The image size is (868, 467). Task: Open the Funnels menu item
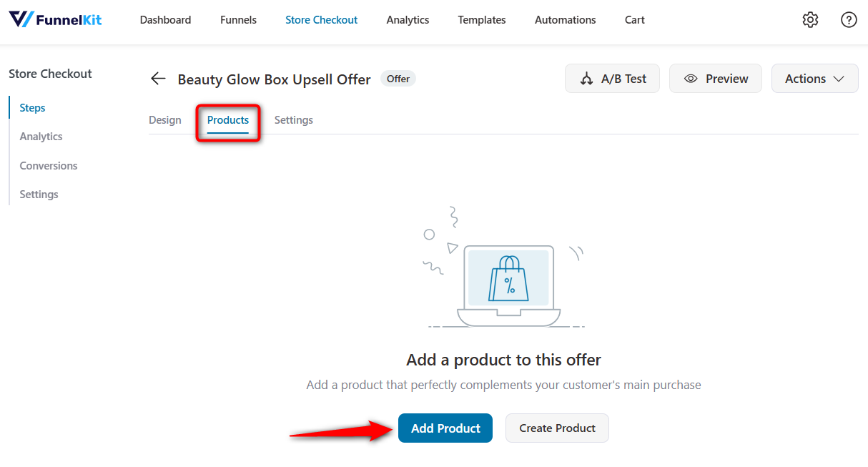[238, 19]
